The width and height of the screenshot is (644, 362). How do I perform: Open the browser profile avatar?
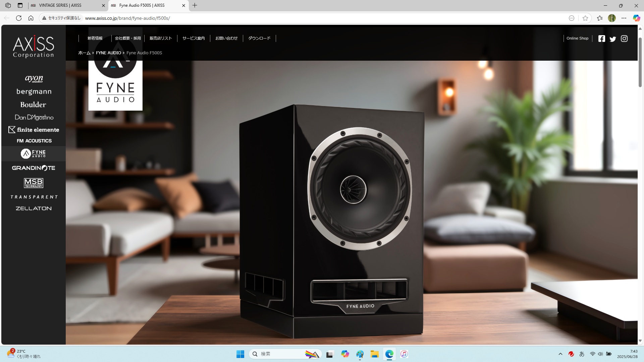pos(612,18)
